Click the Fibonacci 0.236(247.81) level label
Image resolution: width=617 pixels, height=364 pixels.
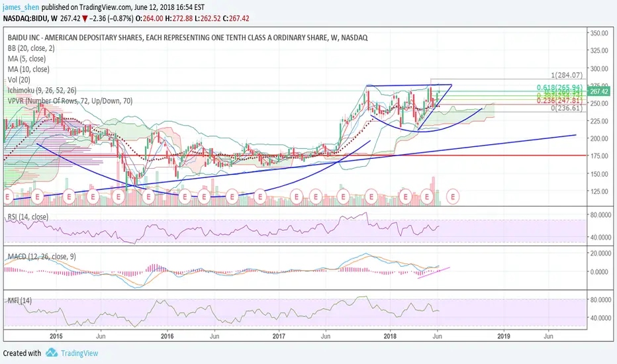(x=559, y=101)
